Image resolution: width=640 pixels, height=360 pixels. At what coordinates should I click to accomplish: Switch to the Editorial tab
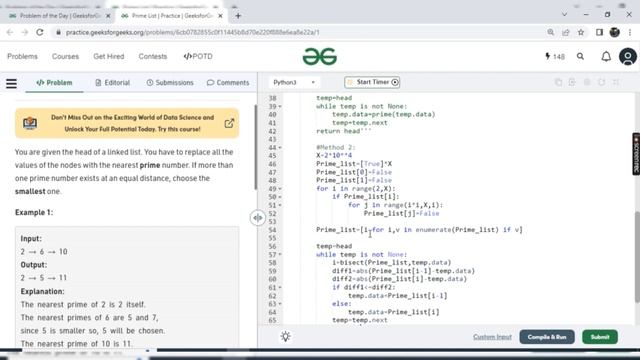113,83
